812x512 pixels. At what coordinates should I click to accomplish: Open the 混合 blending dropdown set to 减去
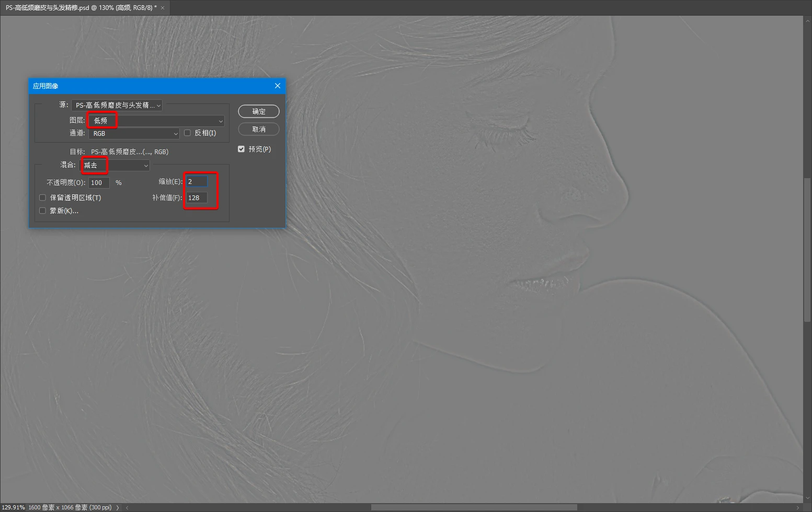pyautogui.click(x=116, y=166)
